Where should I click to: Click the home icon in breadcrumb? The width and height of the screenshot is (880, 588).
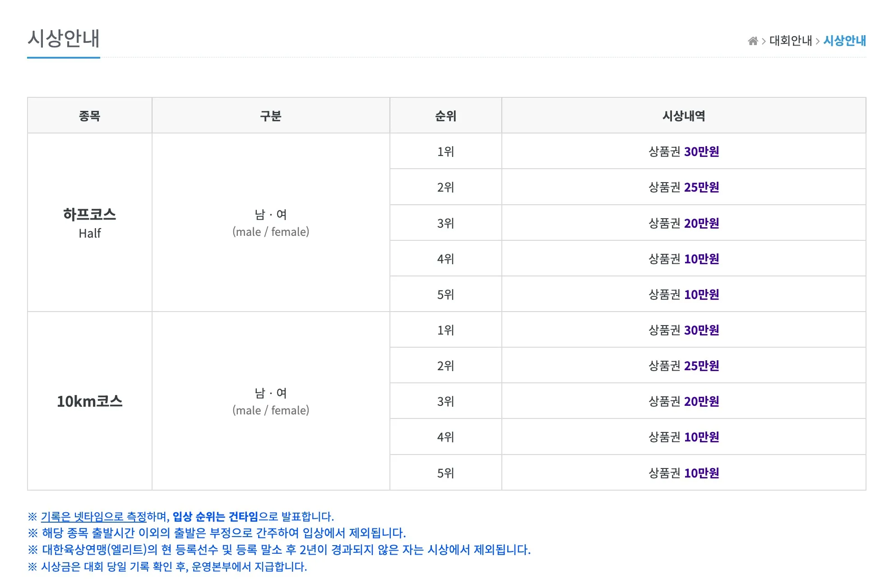(x=752, y=41)
